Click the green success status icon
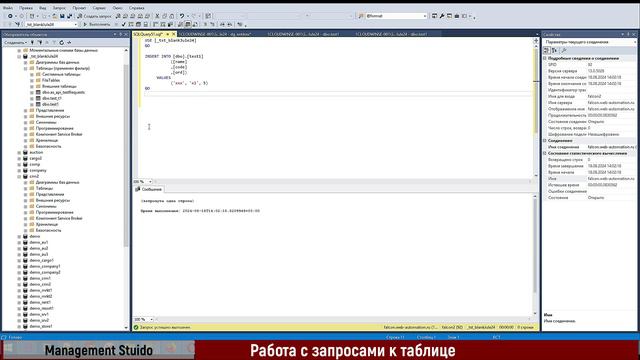 coord(136,327)
